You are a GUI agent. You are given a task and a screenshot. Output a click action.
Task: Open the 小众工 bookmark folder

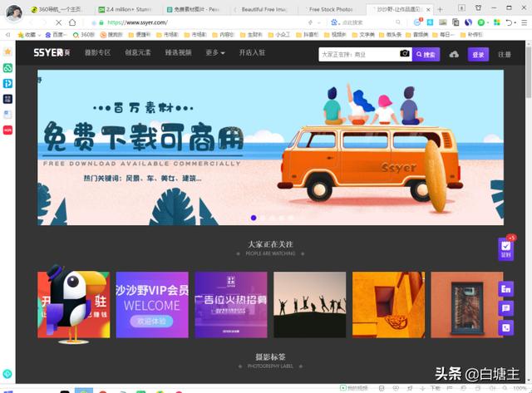tap(279, 35)
